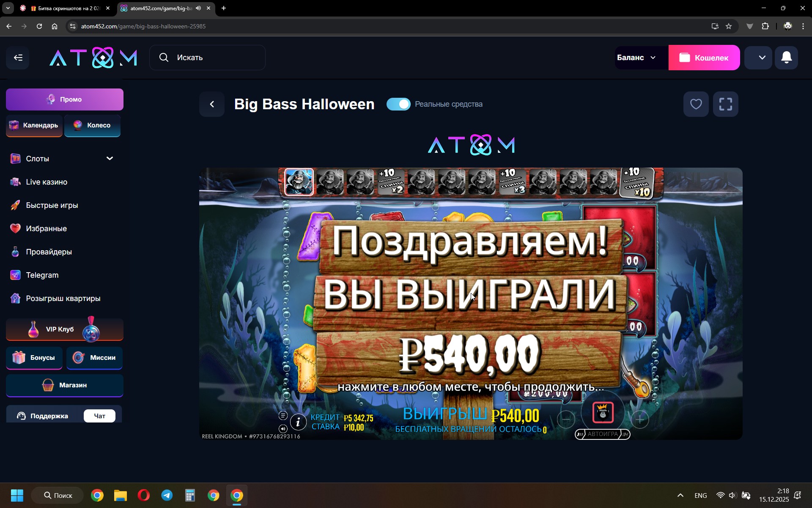Add game to favorites with heart icon

(x=696, y=104)
